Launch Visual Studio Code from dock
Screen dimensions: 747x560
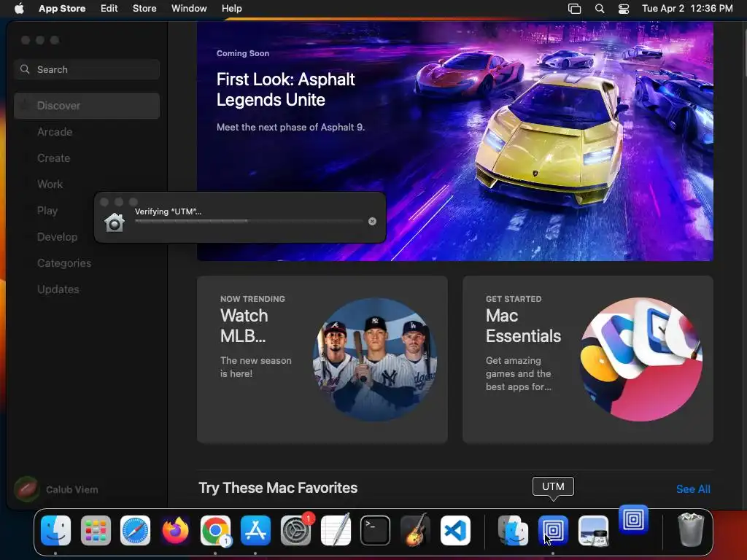tap(455, 531)
